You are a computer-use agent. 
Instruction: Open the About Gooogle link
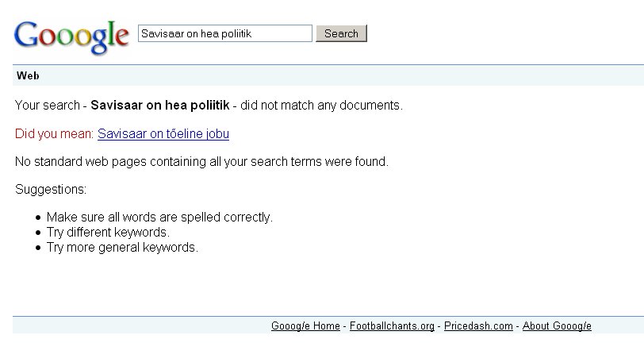[557, 326]
